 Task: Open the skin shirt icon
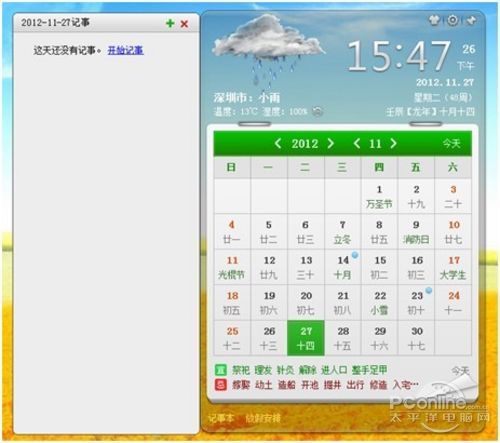pyautogui.click(x=434, y=20)
